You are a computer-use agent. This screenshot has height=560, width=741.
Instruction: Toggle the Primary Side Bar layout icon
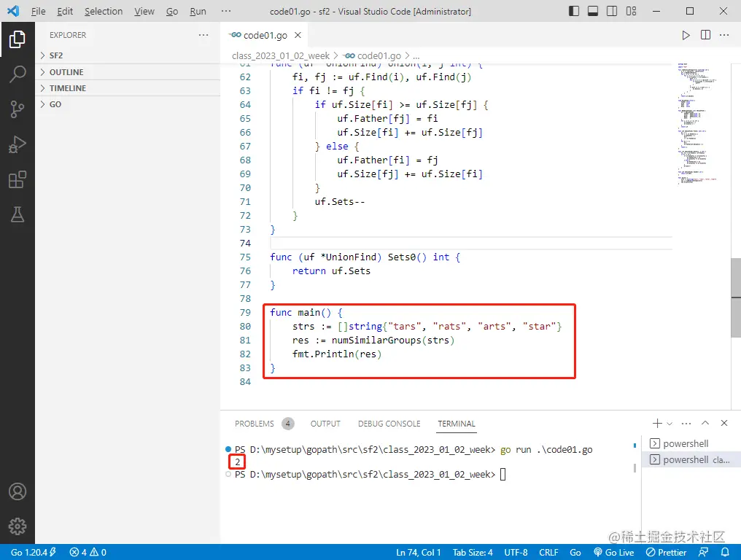[574, 11]
